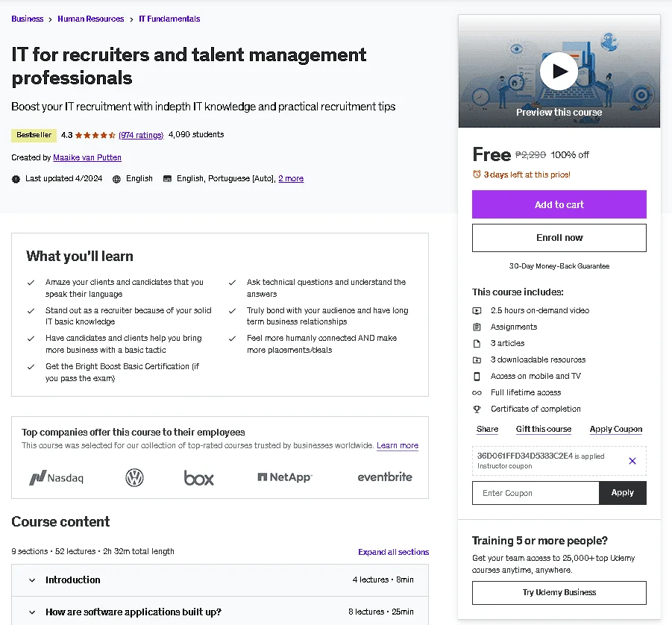
Task: Expand all course sections
Action: pyautogui.click(x=393, y=552)
